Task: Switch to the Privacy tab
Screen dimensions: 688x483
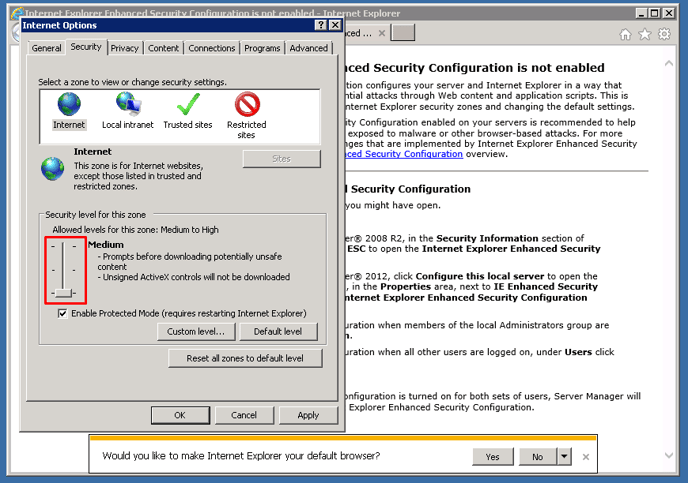Action: [125, 48]
